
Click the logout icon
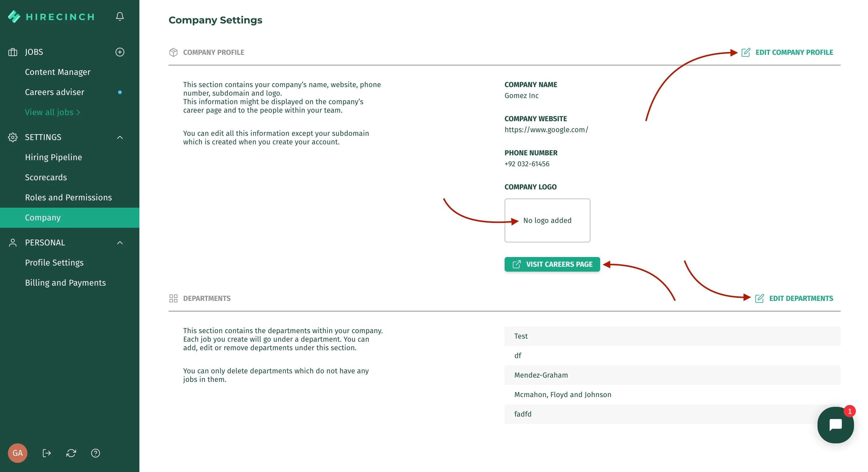[47, 453]
